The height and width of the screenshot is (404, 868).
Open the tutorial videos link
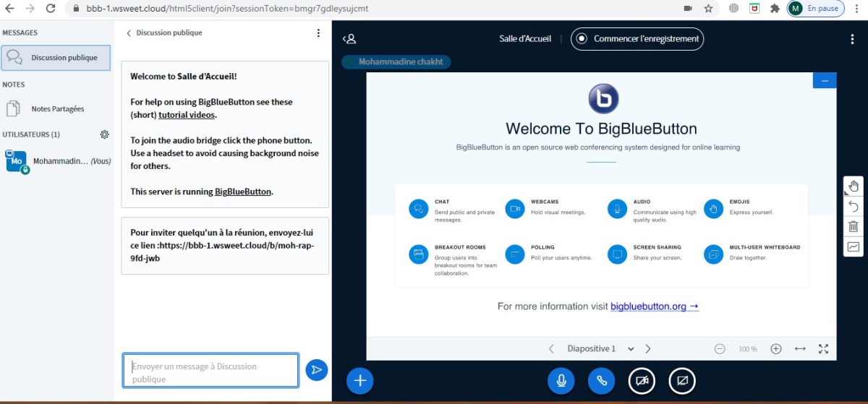pyautogui.click(x=187, y=115)
